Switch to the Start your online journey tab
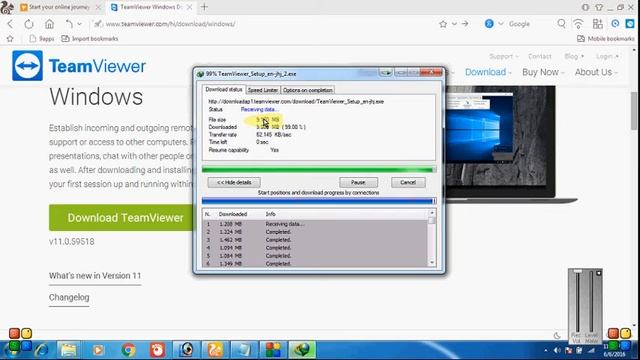 (60, 7)
